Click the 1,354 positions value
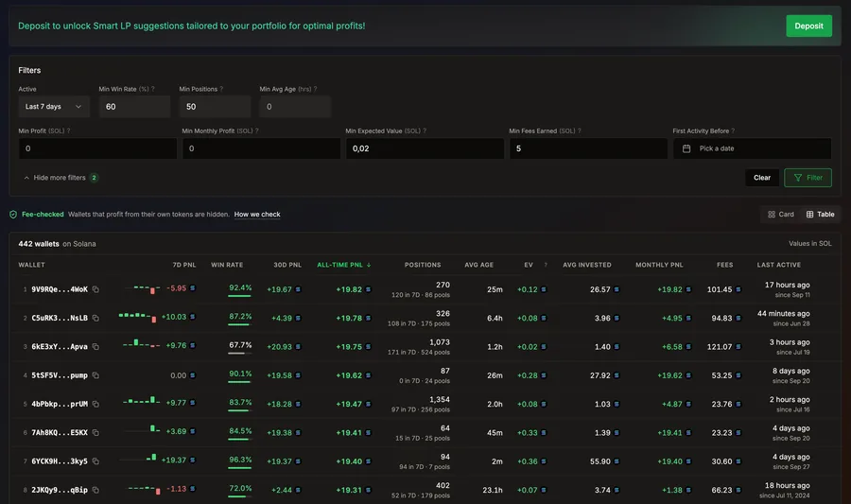The image size is (851, 504). 440,399
